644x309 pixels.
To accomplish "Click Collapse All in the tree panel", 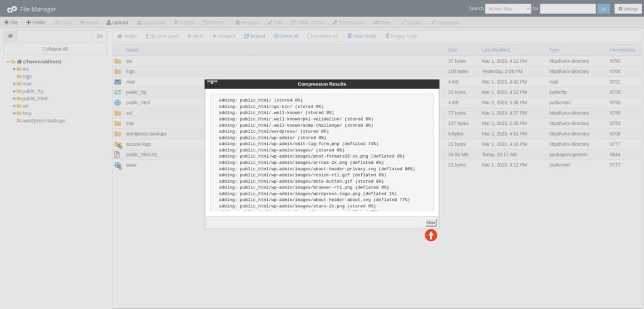I will [x=55, y=49].
